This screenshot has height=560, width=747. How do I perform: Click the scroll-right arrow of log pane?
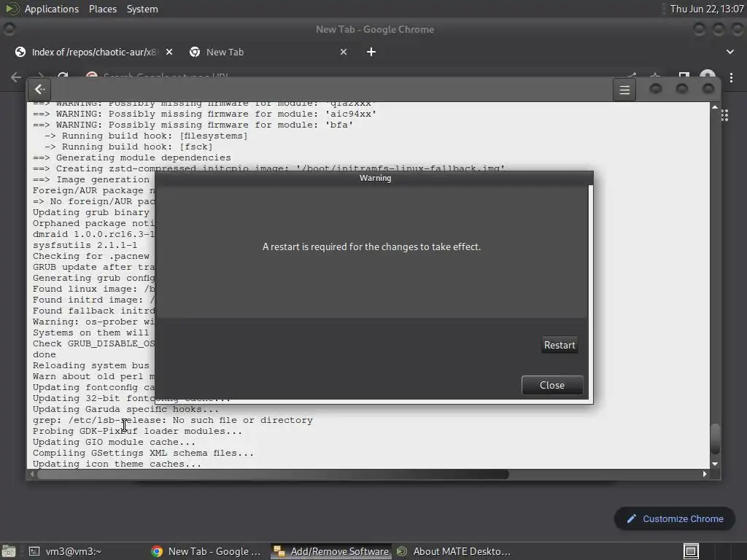[705, 474]
